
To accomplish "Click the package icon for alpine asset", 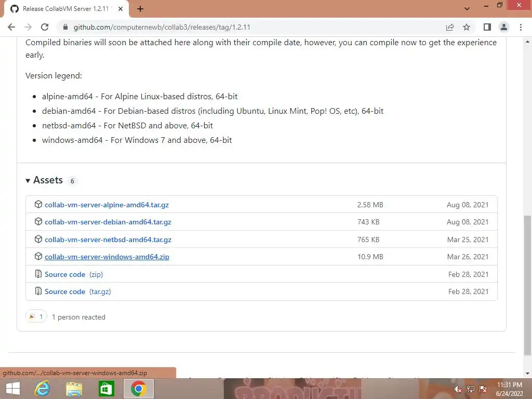I will click(x=38, y=204).
